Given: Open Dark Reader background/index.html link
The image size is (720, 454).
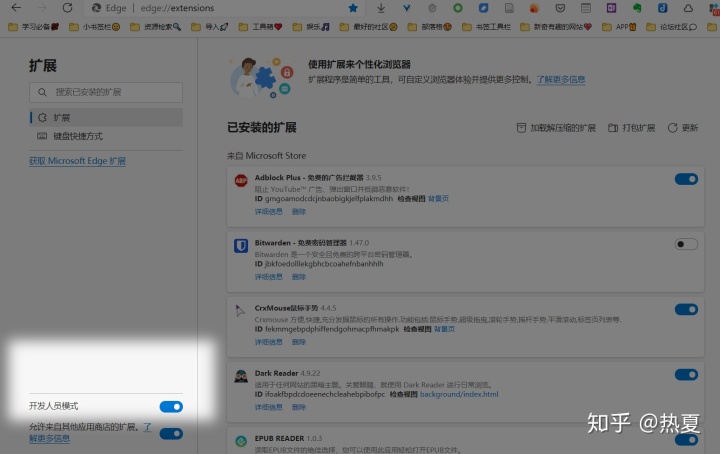Looking at the screenshot, I should click(459, 394).
